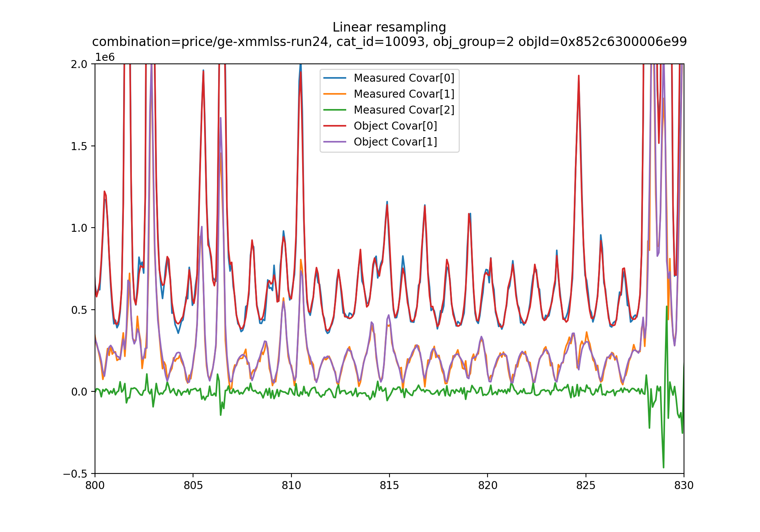Click the Object Covar[0] legend label
The height and width of the screenshot is (532, 760).
395,126
